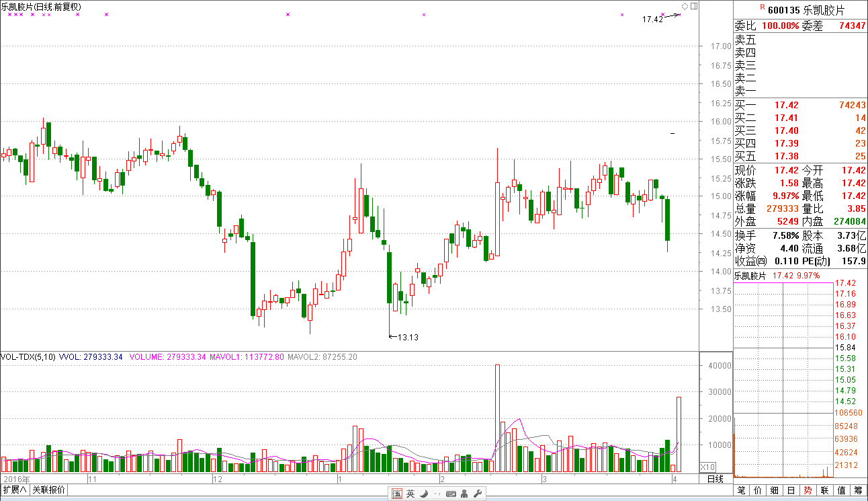
Task: Open the IME soft keyboard icon
Action: pyautogui.click(x=451, y=494)
